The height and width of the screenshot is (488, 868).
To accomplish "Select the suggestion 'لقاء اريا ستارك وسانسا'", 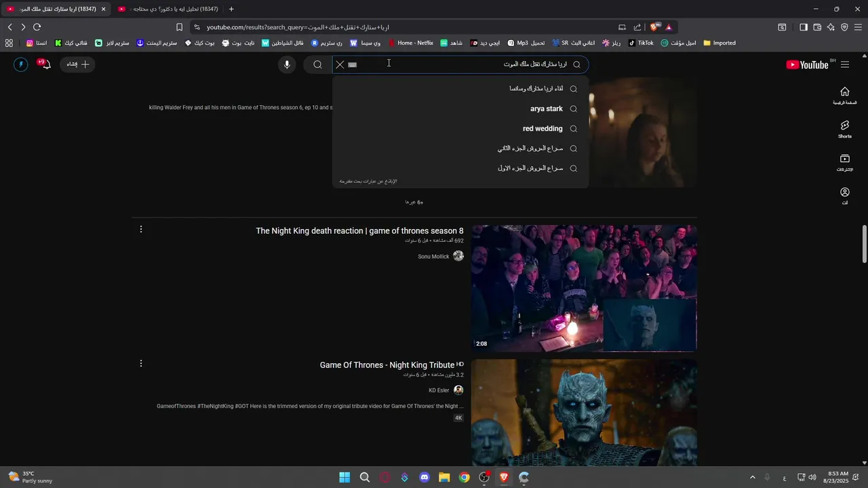I will [x=460, y=89].
